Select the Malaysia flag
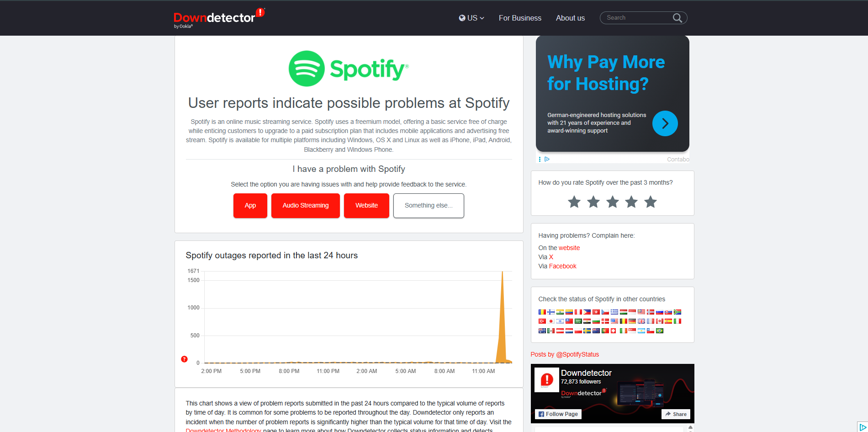 point(641,312)
